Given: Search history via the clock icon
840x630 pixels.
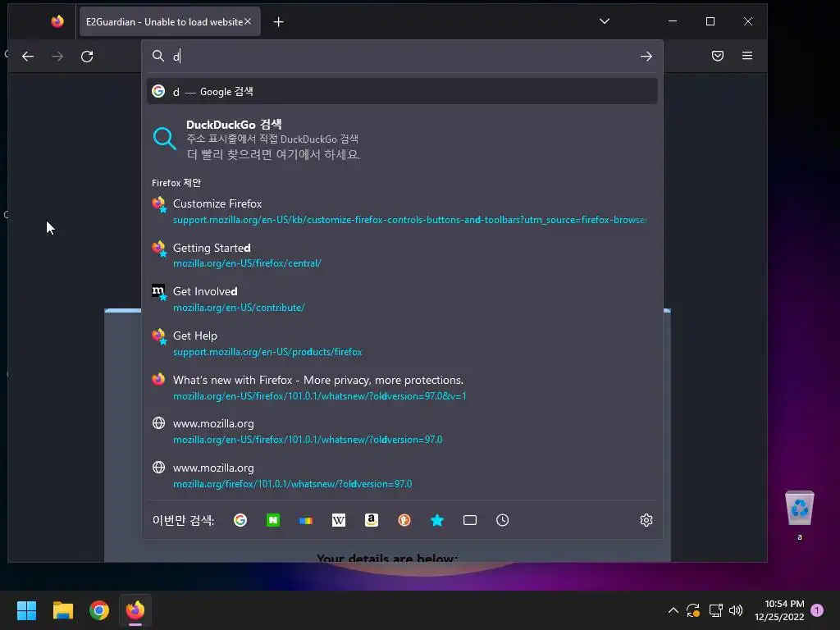Looking at the screenshot, I should point(503,520).
